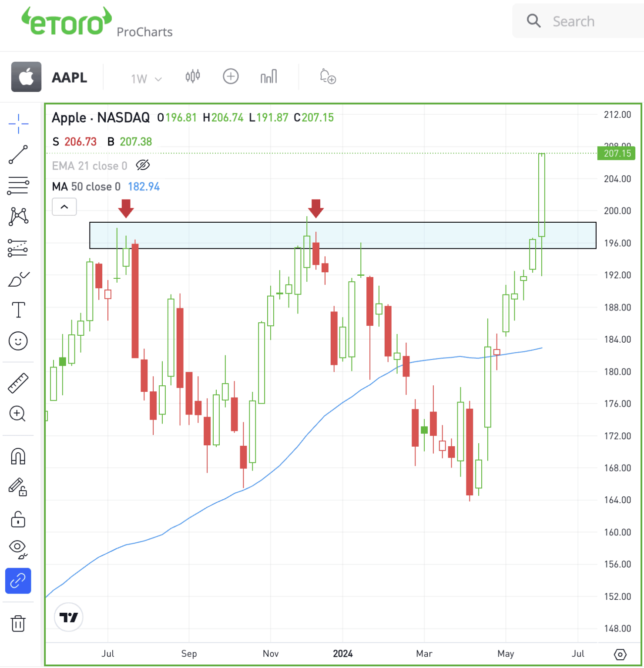Image resolution: width=644 pixels, height=668 pixels.
Task: Toggle hide all drawings eye icon
Action: point(18,549)
